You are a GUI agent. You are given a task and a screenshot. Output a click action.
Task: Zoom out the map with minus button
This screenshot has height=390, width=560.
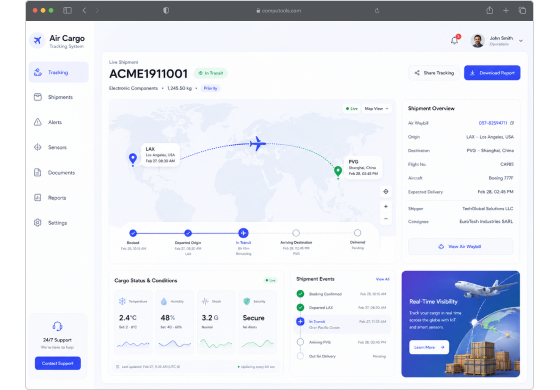pos(386,219)
